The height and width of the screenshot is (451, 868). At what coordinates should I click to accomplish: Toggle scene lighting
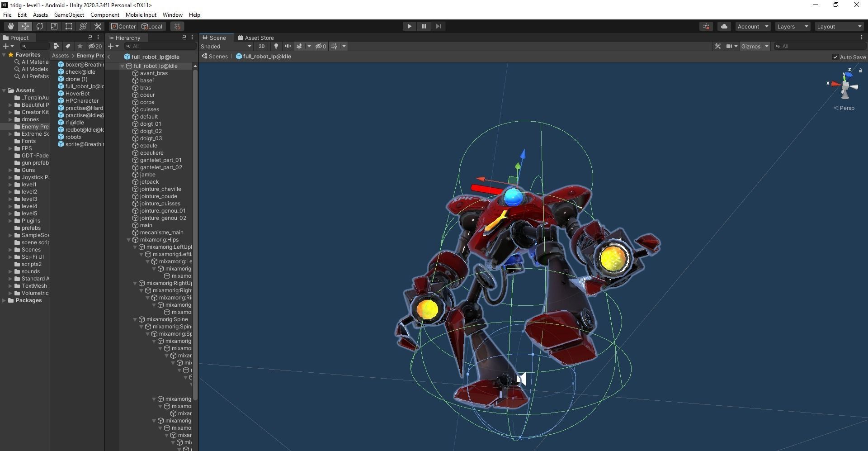pyautogui.click(x=276, y=46)
